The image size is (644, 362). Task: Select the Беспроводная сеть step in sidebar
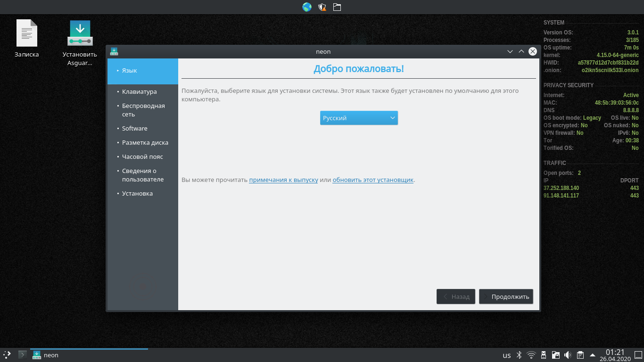tap(143, 110)
